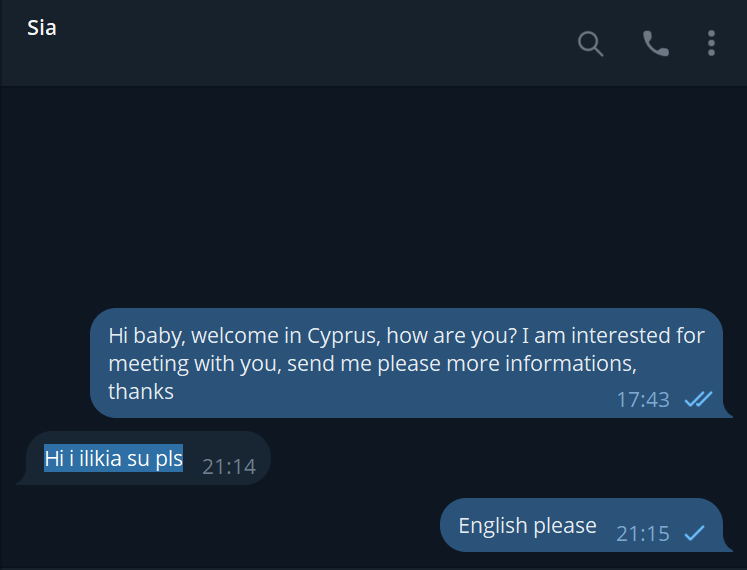Viewport: 747px width, 570px height.
Task: Click the single check mark beside 21:15
Action: coord(695,533)
